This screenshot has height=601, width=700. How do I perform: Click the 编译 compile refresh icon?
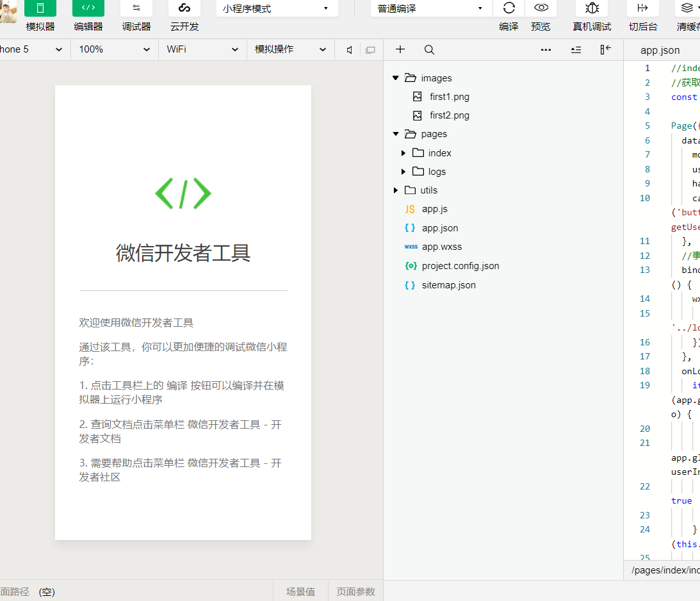tap(509, 8)
